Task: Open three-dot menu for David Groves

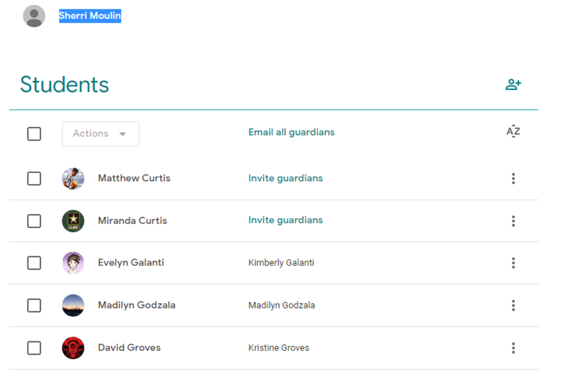Action: (513, 348)
